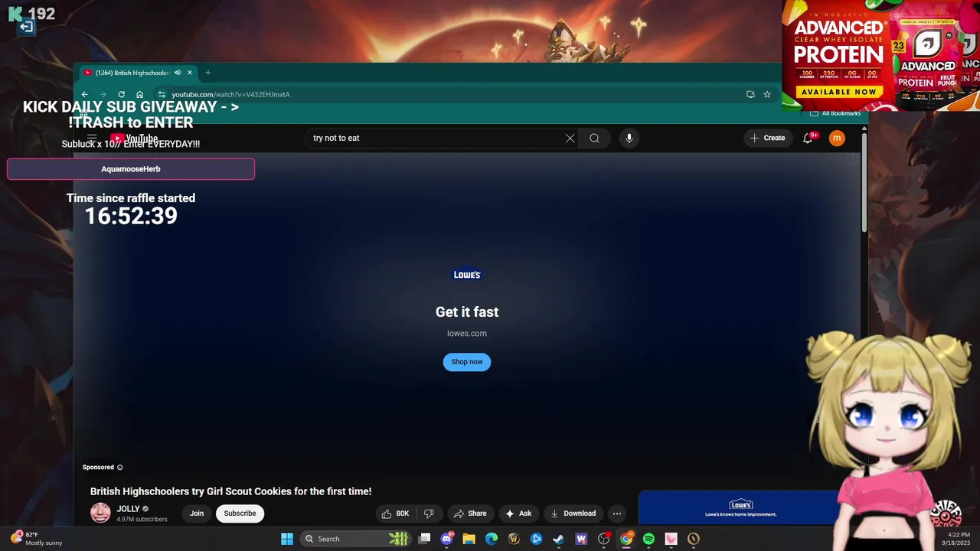Open the weather widget showing 82°F
The image size is (980, 551).
coord(37,539)
